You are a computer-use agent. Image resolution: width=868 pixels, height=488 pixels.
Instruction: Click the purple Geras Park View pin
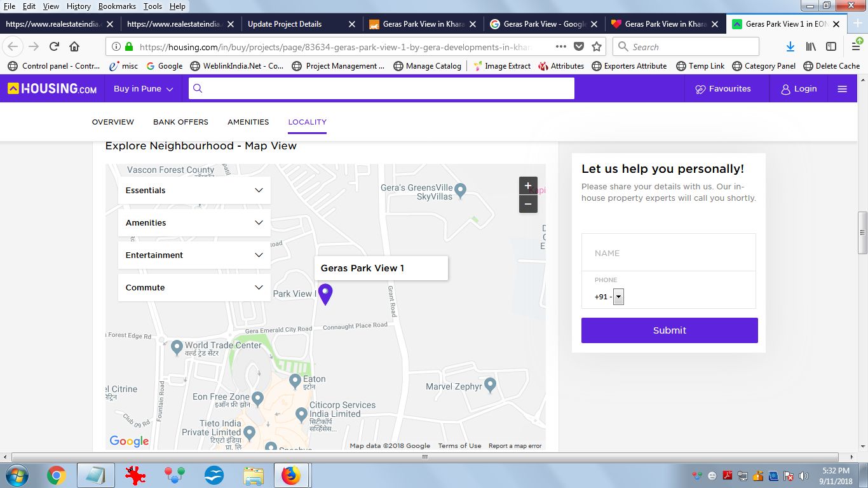[x=325, y=294]
